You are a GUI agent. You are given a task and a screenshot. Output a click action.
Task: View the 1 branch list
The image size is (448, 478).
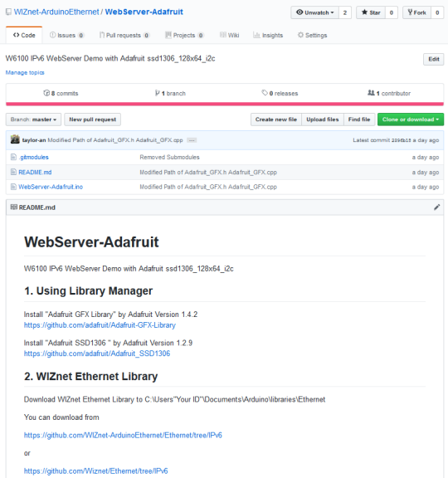click(x=170, y=93)
